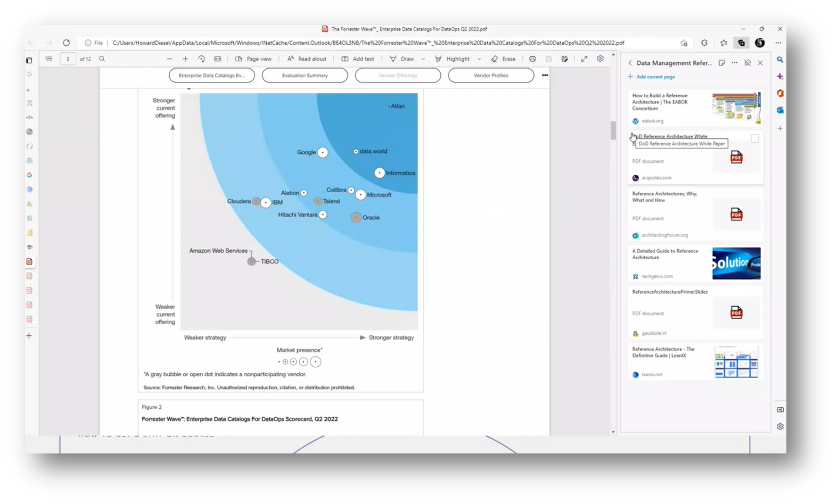Rotate the PDF page

click(201, 59)
